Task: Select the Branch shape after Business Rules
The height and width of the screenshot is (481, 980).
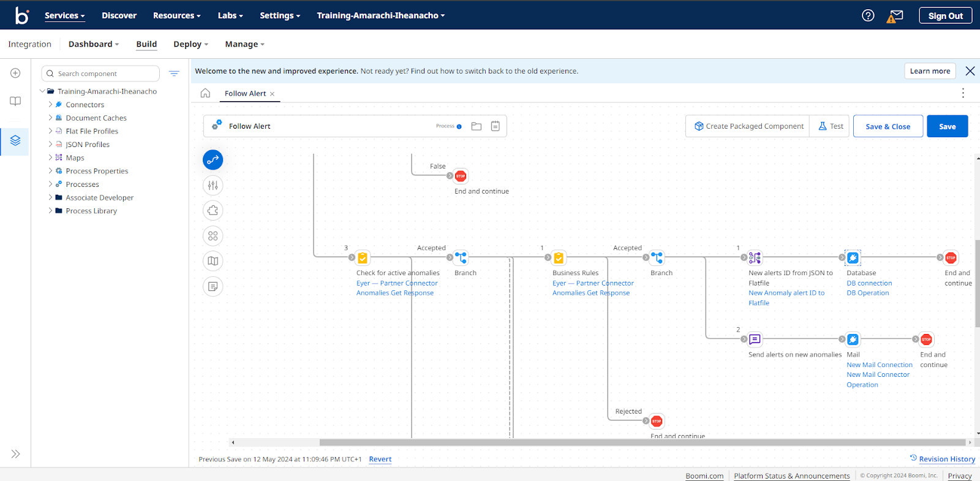Action: click(657, 258)
